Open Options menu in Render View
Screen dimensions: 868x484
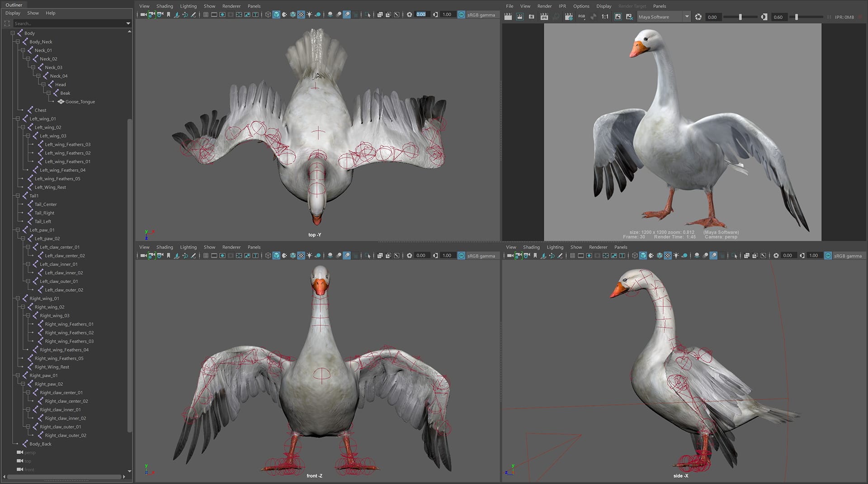(581, 6)
